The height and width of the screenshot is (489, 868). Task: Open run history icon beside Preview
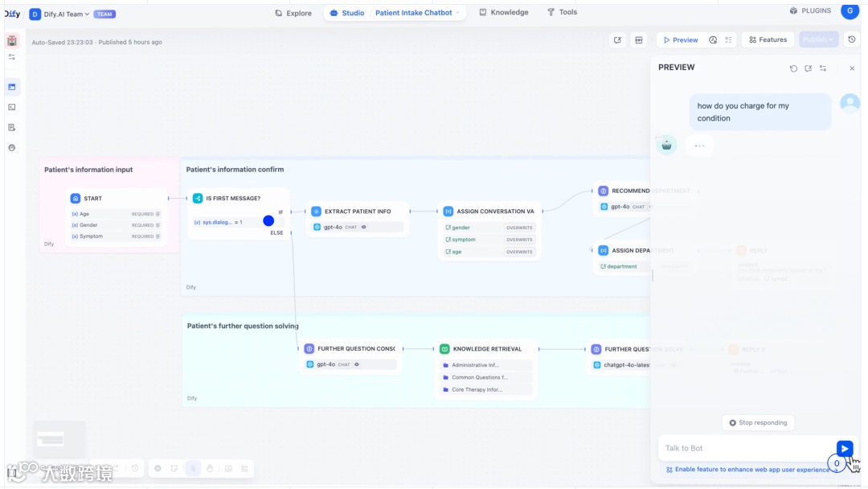coord(713,40)
